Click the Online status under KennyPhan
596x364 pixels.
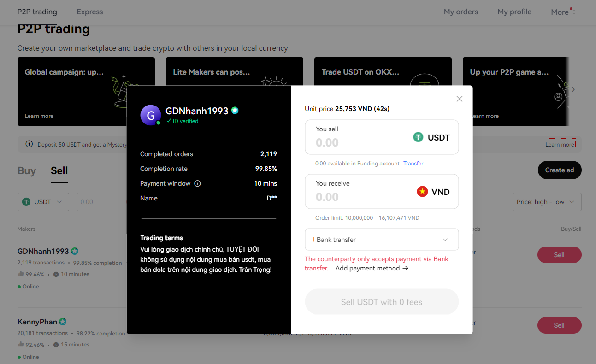click(x=28, y=357)
